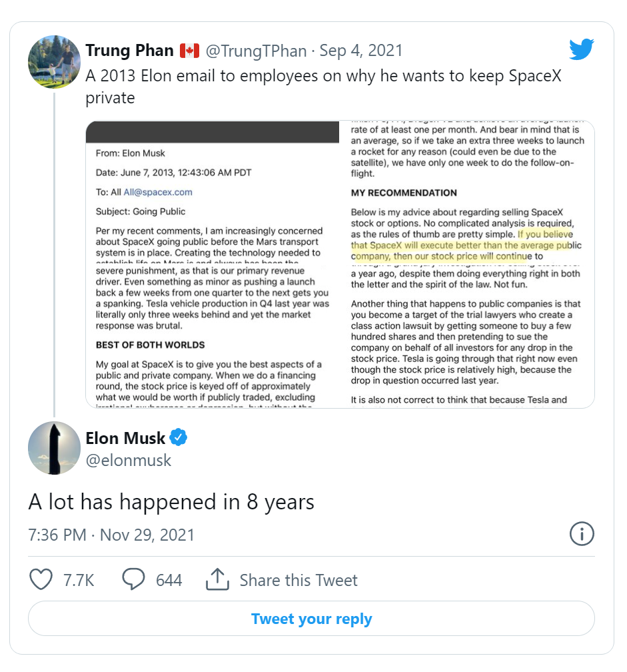Click the Canadian flag emoji by Trung Phan
The height and width of the screenshot is (672, 627).
click(189, 51)
